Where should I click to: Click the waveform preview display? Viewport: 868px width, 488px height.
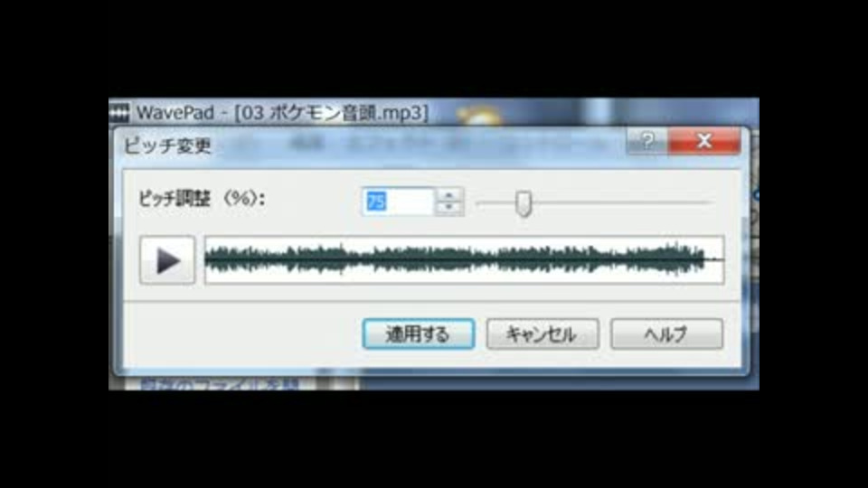tap(464, 259)
